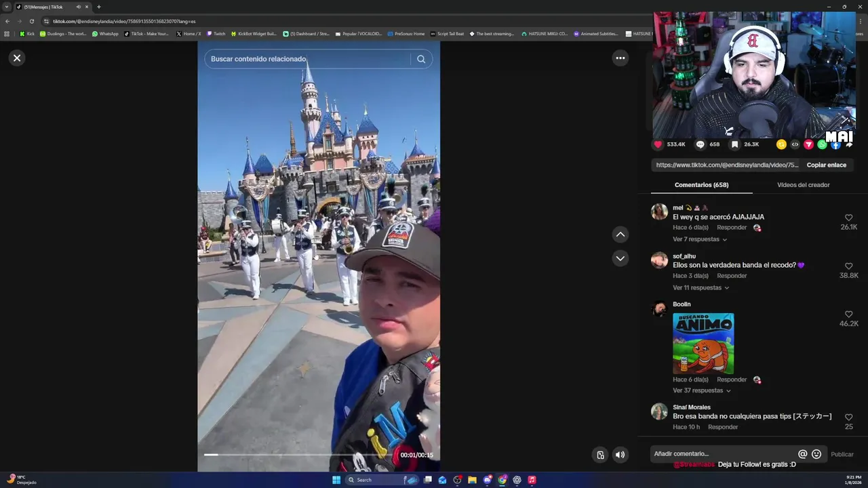
Task: Click the Buscar contenido relacionado search field
Action: pos(309,59)
